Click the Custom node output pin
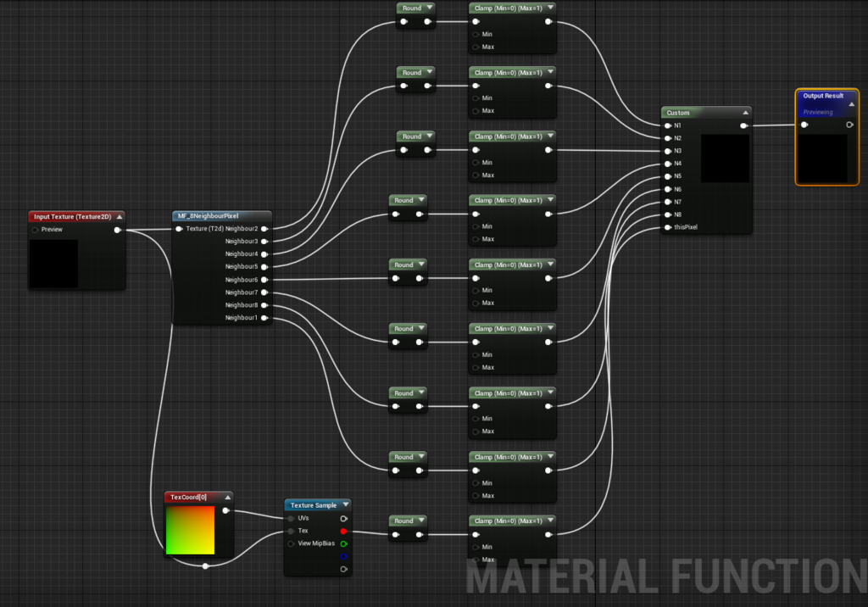 743,125
